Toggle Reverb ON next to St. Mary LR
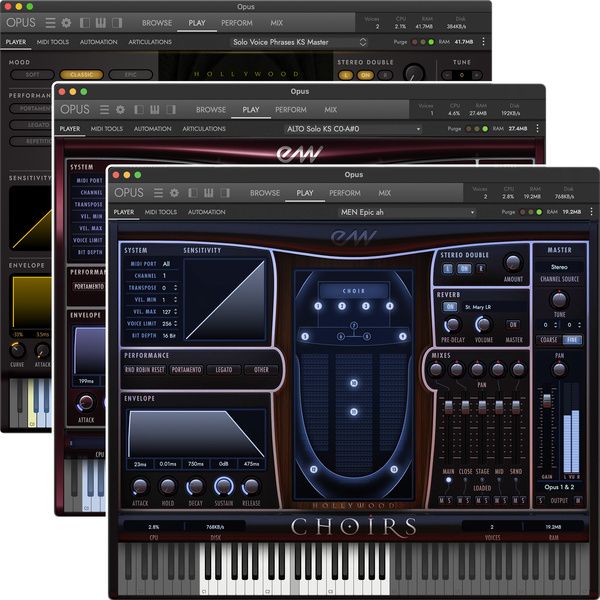The image size is (600, 600). (x=450, y=307)
